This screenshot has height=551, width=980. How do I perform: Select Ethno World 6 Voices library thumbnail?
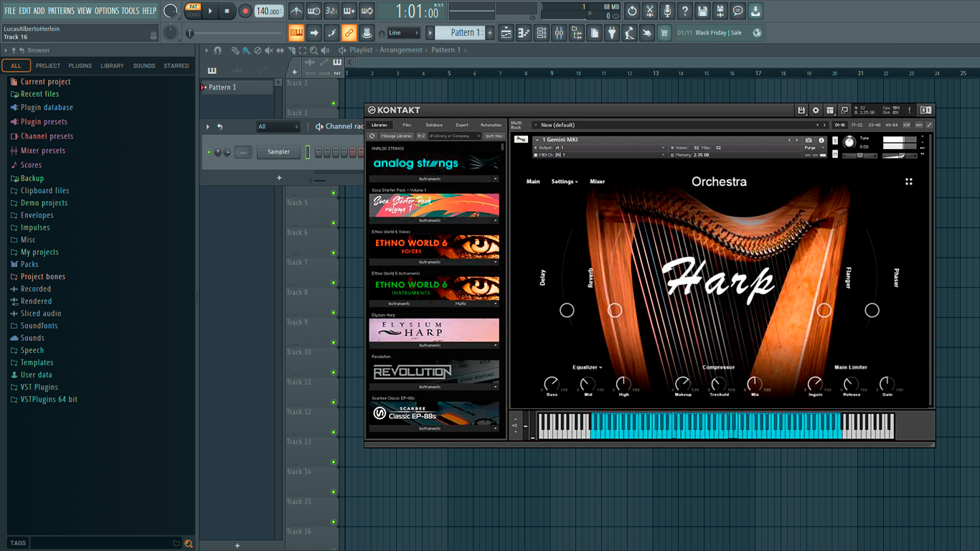(x=434, y=247)
